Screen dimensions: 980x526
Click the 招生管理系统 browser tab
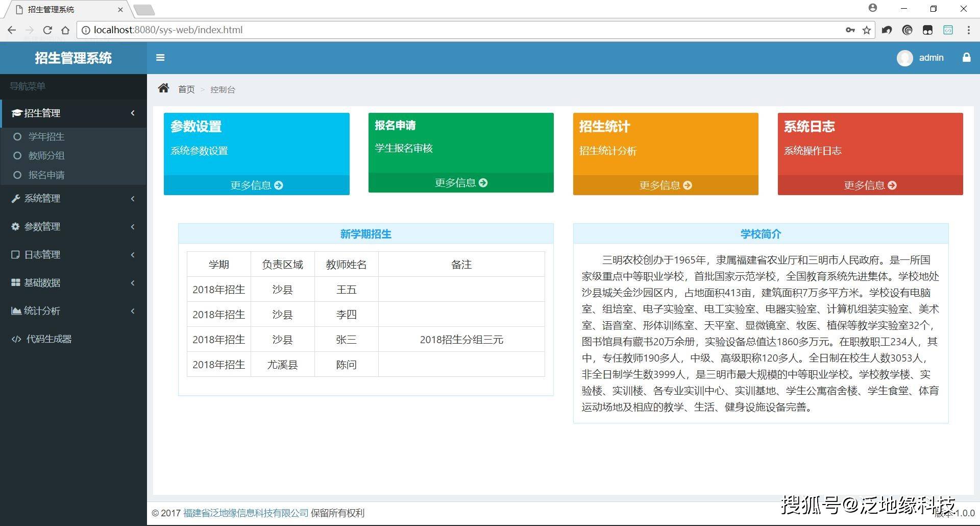point(69,9)
